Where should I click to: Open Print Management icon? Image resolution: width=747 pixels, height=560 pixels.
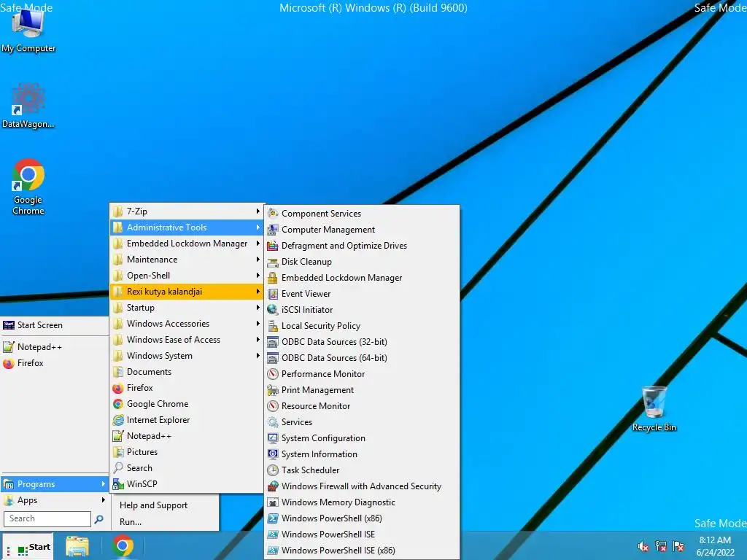click(x=273, y=389)
